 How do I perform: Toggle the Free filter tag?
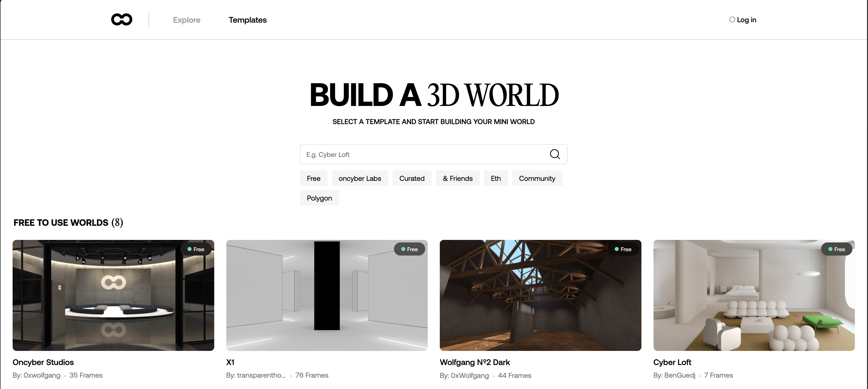click(313, 178)
